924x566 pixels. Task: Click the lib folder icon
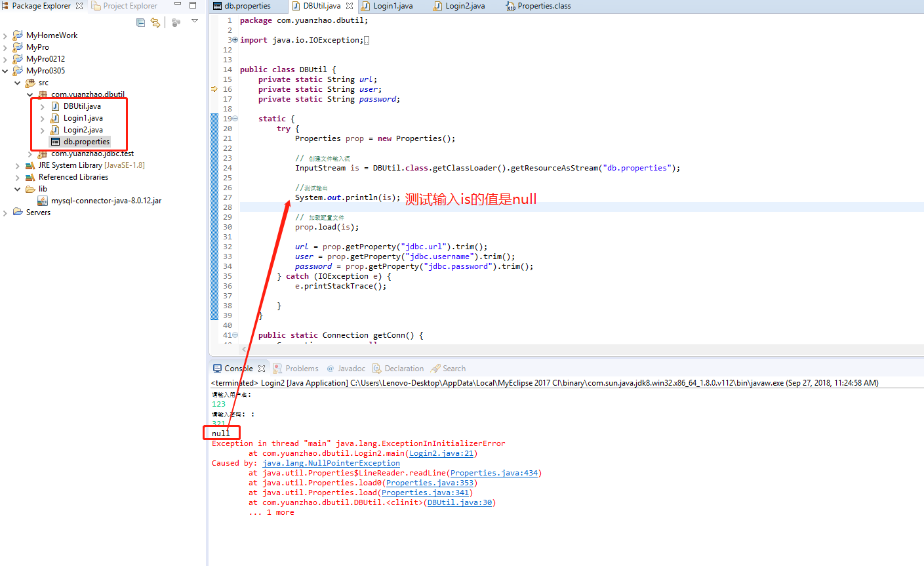[30, 189]
